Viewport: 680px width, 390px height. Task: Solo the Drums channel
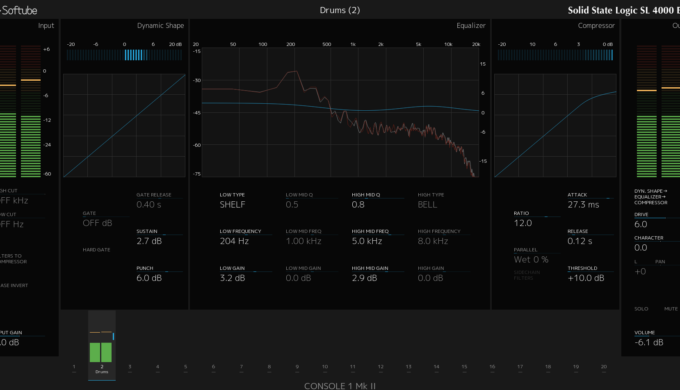641,309
